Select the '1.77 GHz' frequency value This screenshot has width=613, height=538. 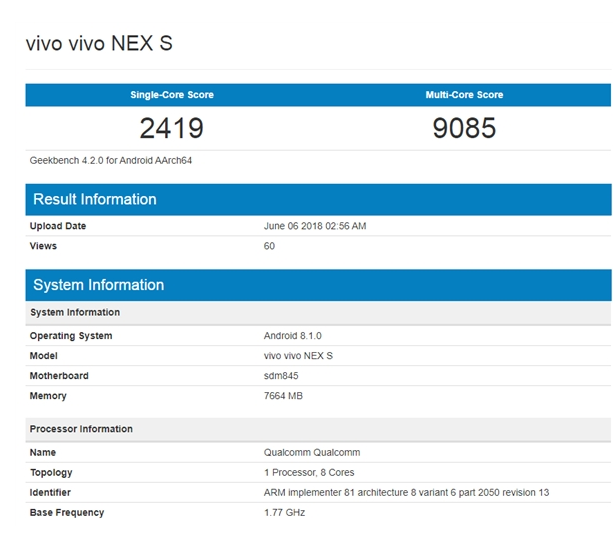tap(284, 513)
